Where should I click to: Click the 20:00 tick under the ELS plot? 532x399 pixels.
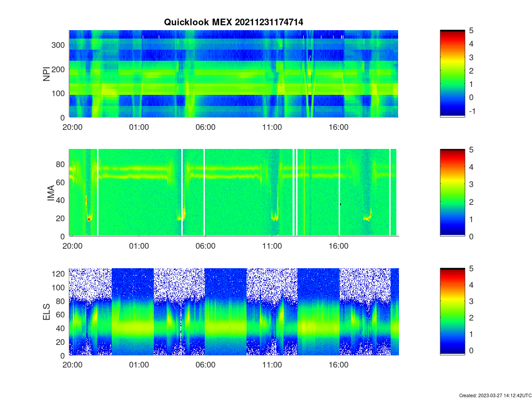click(x=72, y=365)
